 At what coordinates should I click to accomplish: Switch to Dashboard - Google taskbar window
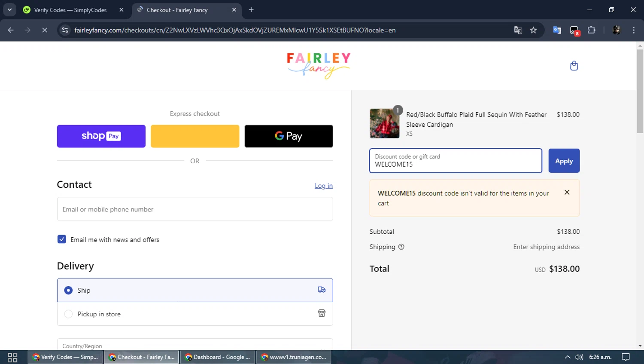[x=218, y=357]
